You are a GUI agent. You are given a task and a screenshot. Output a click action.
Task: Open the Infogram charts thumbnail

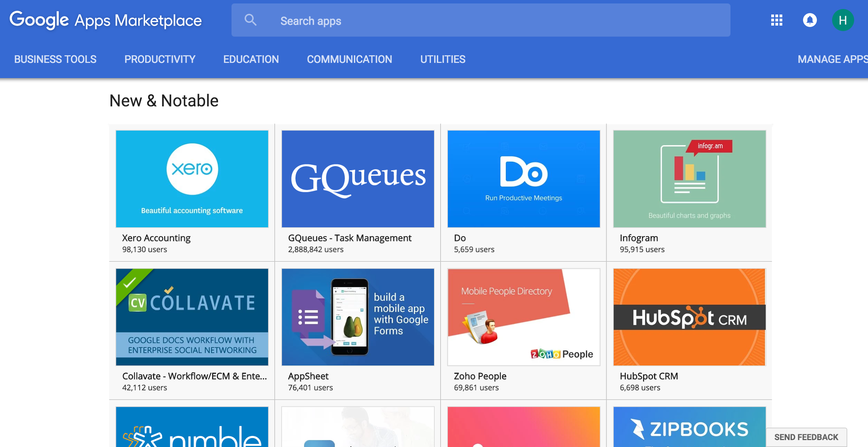tap(690, 179)
